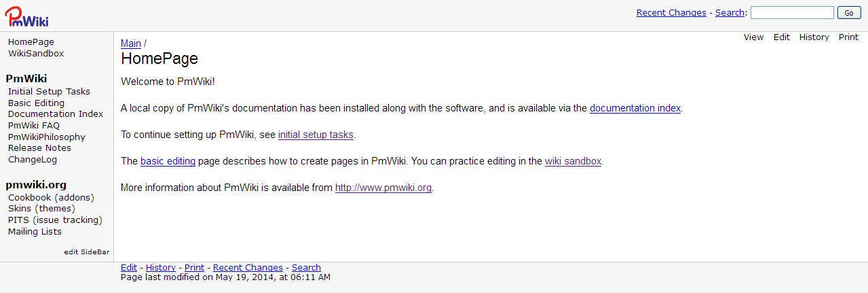
Task: Open the History page action at top
Action: (814, 37)
